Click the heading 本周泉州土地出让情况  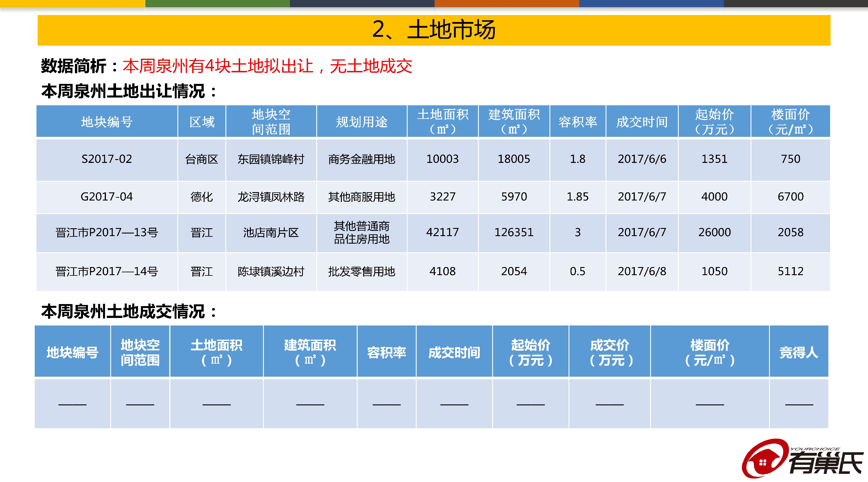(129, 91)
